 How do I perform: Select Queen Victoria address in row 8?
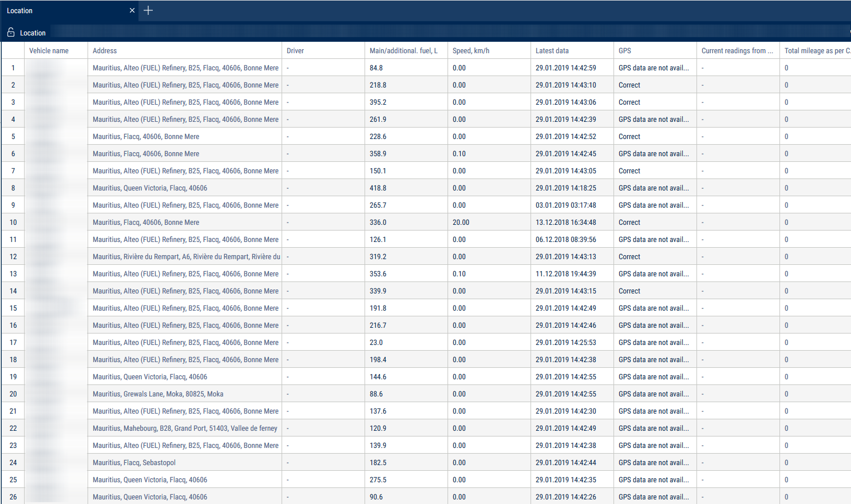click(x=150, y=188)
